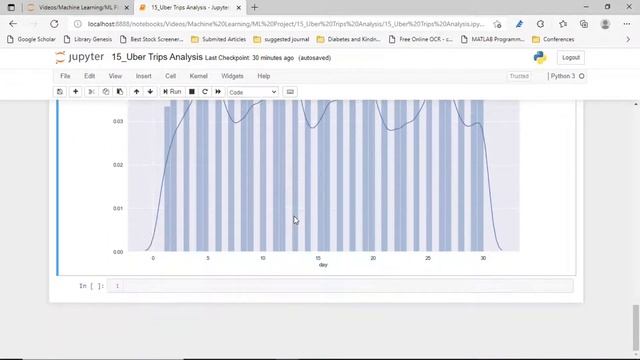
Task: Open the Widgets menu
Action: pyautogui.click(x=232, y=76)
